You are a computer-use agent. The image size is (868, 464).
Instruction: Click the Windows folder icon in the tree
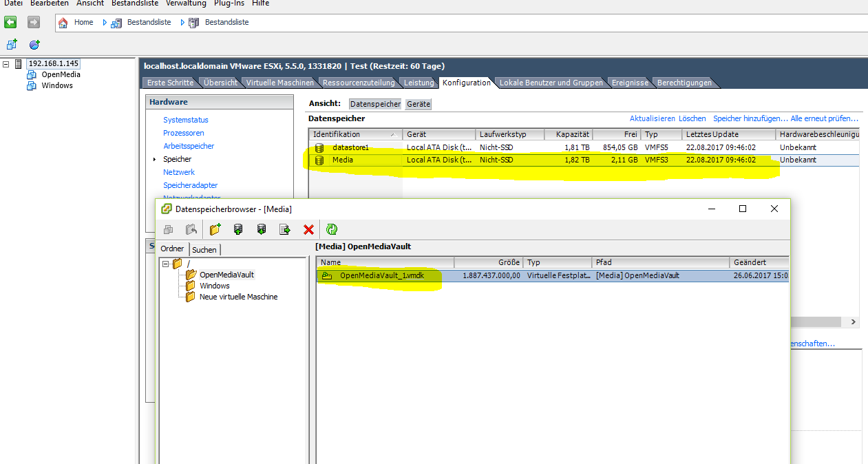pos(191,286)
